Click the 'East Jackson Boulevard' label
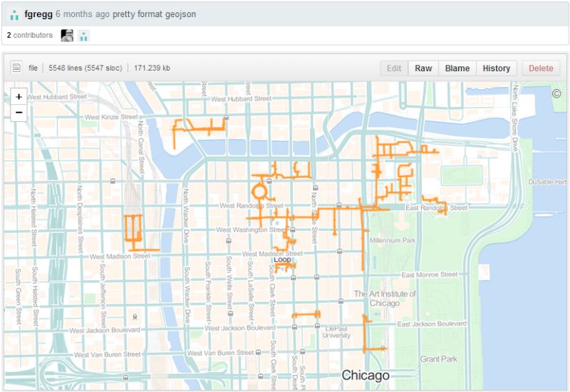Viewport: 570px width, 392px height. (x=432, y=324)
